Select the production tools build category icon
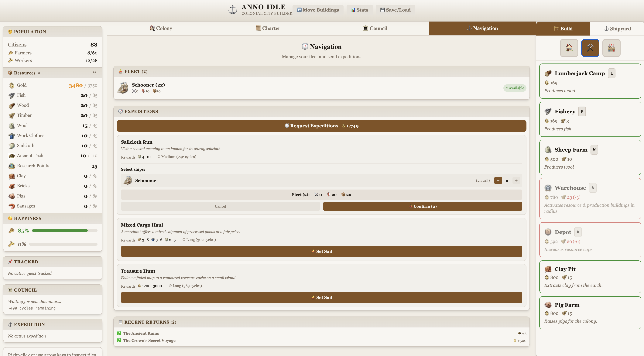 point(590,48)
